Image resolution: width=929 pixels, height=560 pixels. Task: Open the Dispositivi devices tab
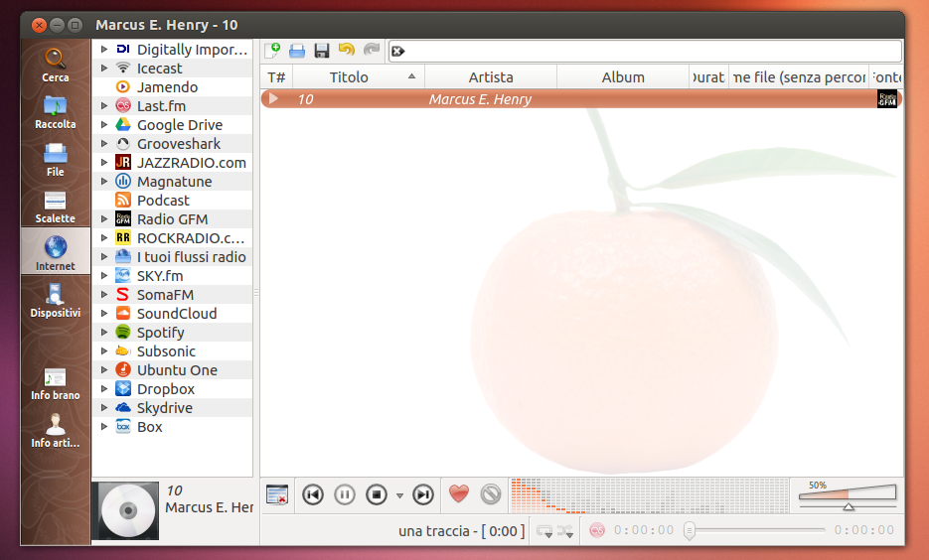(x=55, y=301)
